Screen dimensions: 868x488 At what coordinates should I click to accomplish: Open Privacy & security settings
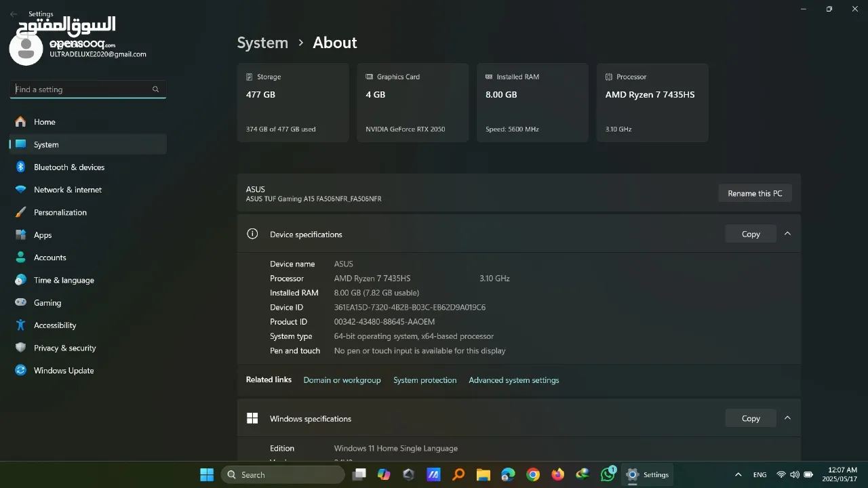88,348
